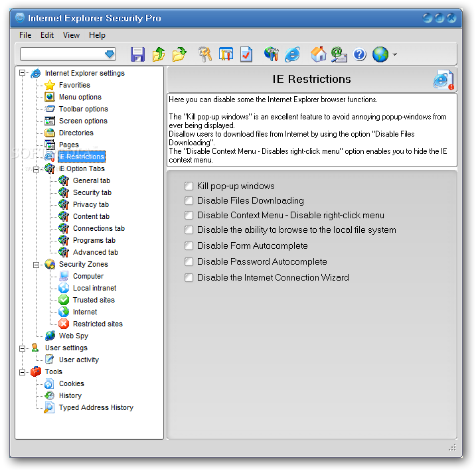Select Local intranet zone item
This screenshot has height=471, width=476.
94,288
